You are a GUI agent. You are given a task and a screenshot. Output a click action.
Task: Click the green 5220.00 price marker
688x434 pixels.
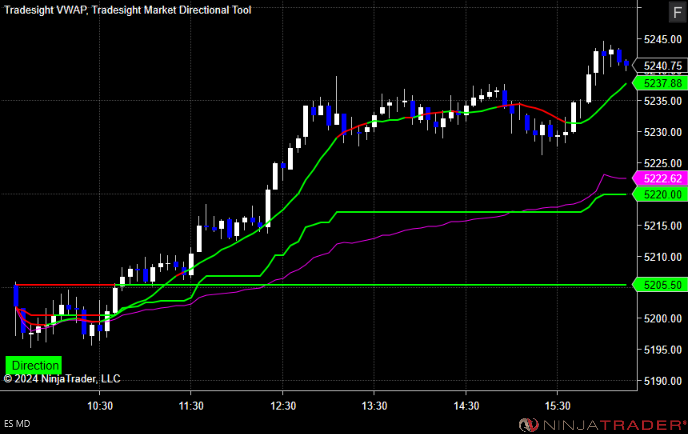point(660,194)
